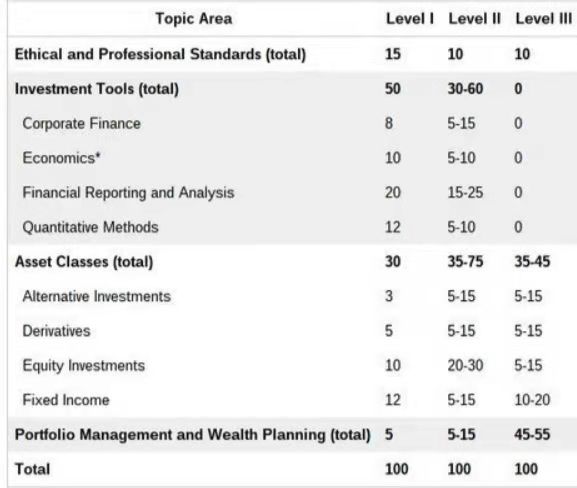Click the Economics* row label
Screen dimensions: 577x488
coord(61,158)
